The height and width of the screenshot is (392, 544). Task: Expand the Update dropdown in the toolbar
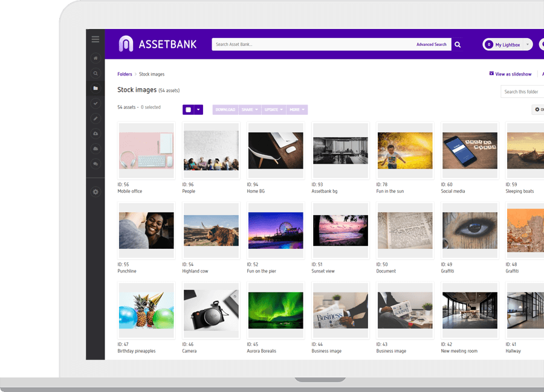pos(273,109)
